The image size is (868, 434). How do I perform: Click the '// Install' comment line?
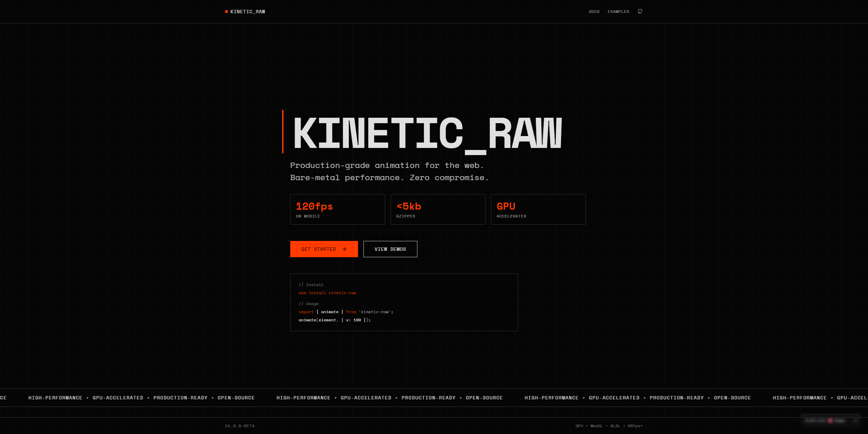click(x=311, y=285)
